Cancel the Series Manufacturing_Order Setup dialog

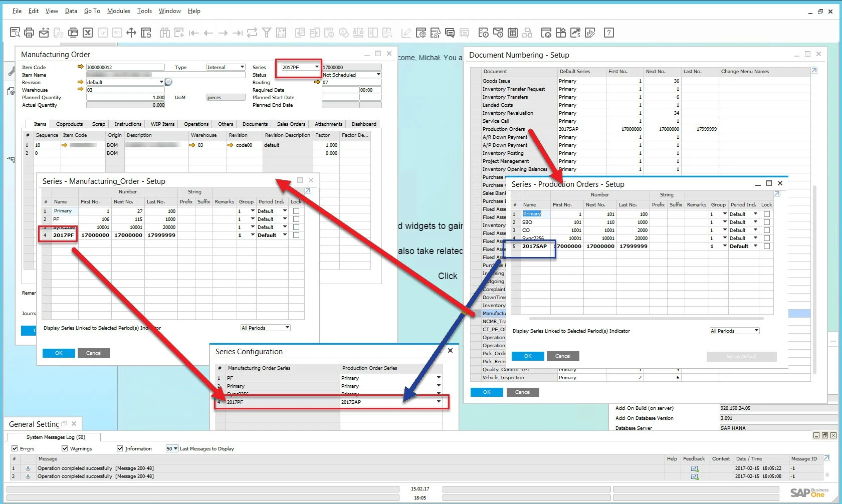click(x=94, y=353)
